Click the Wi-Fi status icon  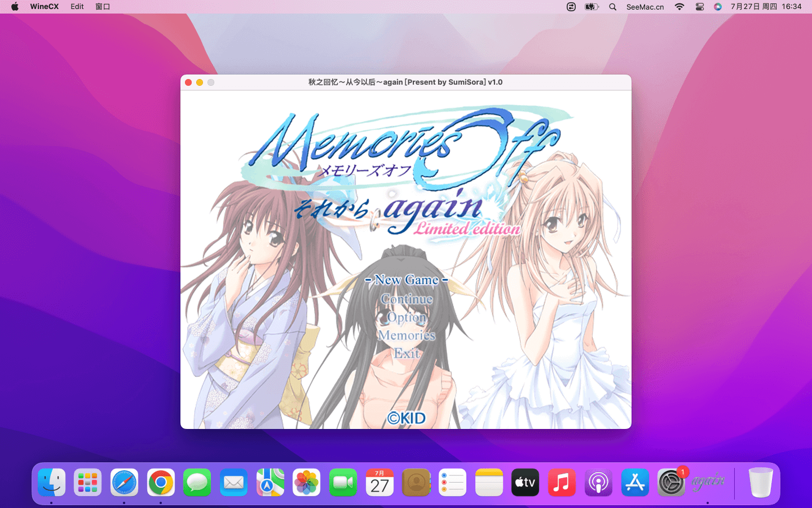679,7
